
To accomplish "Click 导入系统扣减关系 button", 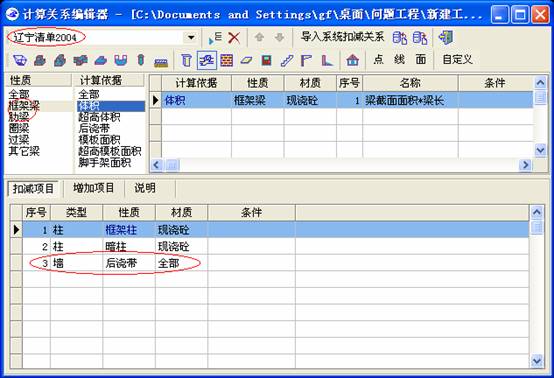I will [342, 36].
